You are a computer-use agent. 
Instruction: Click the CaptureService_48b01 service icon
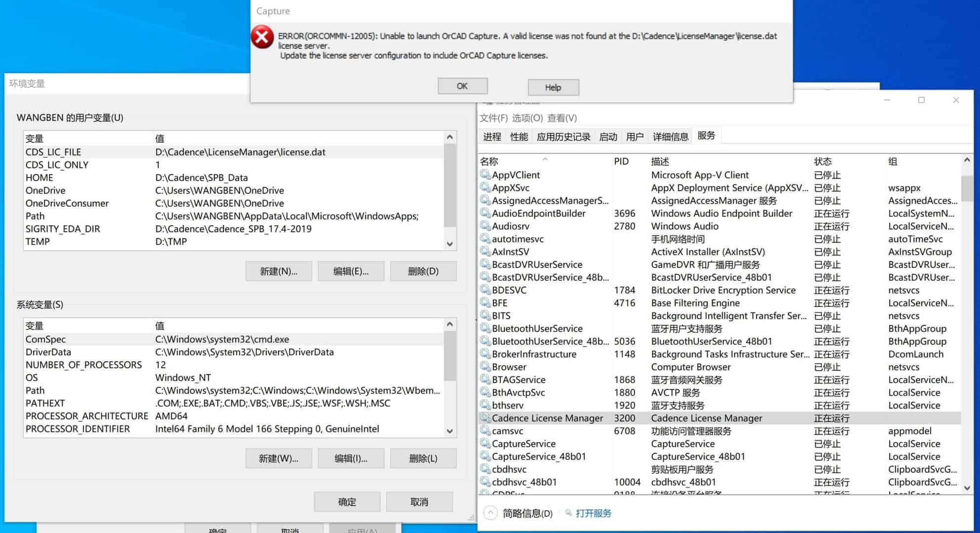pyautogui.click(x=485, y=457)
